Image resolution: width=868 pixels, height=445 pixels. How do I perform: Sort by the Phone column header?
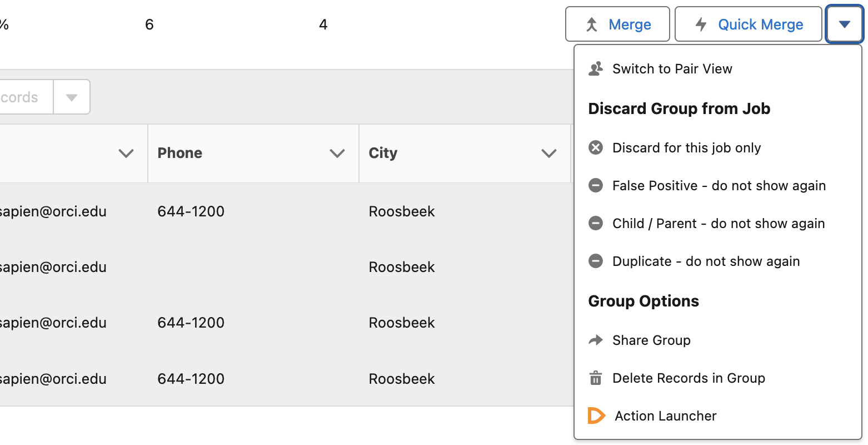(180, 153)
